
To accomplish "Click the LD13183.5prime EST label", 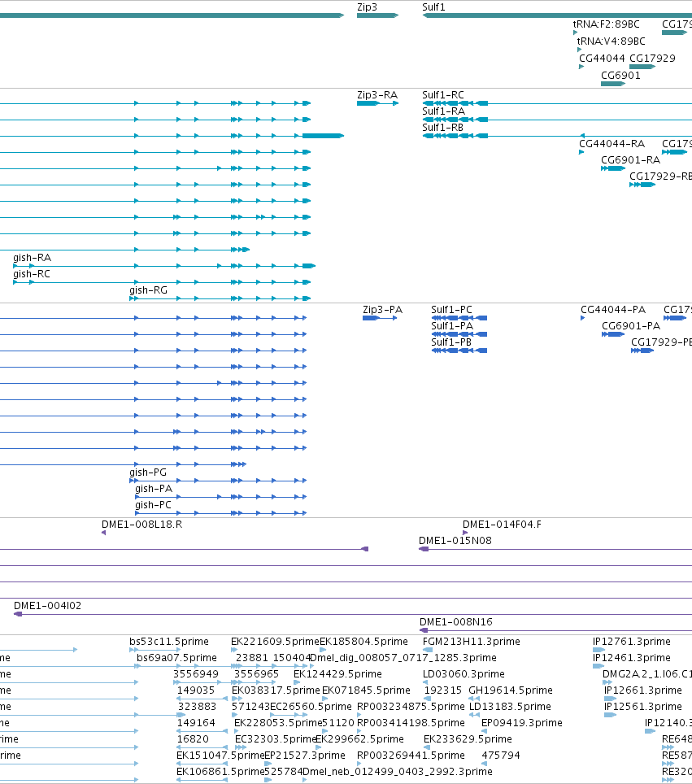I will click(510, 707).
